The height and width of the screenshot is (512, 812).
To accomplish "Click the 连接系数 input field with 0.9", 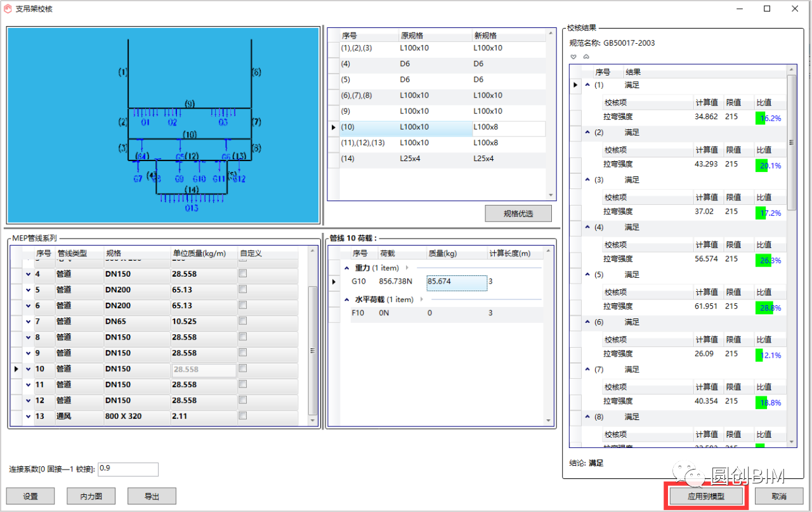I will click(128, 469).
